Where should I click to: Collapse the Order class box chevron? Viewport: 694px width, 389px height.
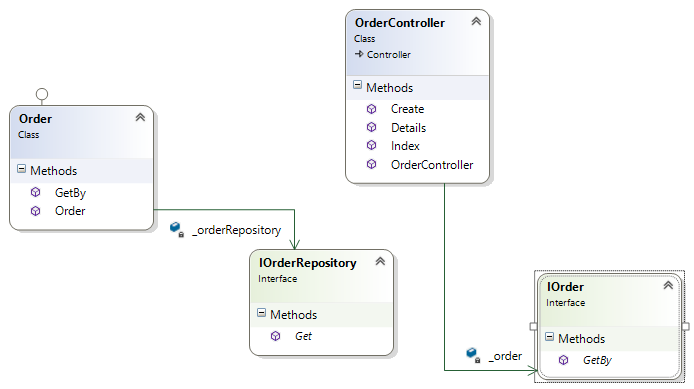click(140, 117)
